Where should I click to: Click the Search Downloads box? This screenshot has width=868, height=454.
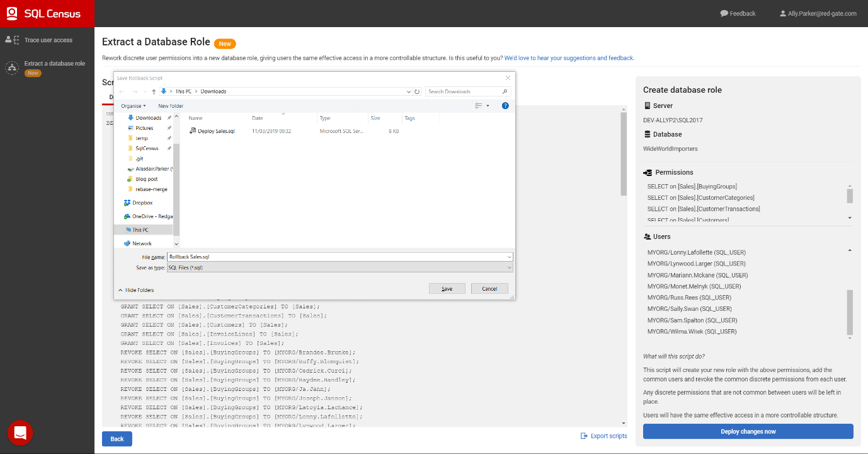coord(468,91)
